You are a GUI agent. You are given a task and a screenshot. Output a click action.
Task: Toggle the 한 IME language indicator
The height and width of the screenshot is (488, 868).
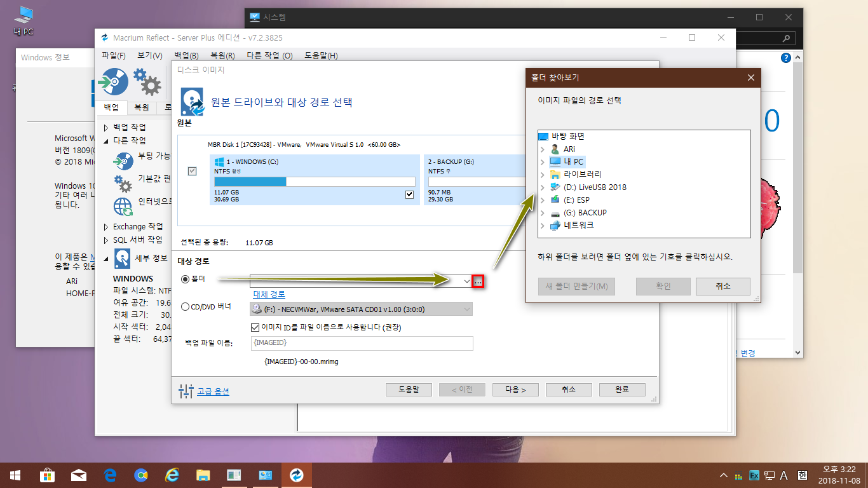click(802, 475)
